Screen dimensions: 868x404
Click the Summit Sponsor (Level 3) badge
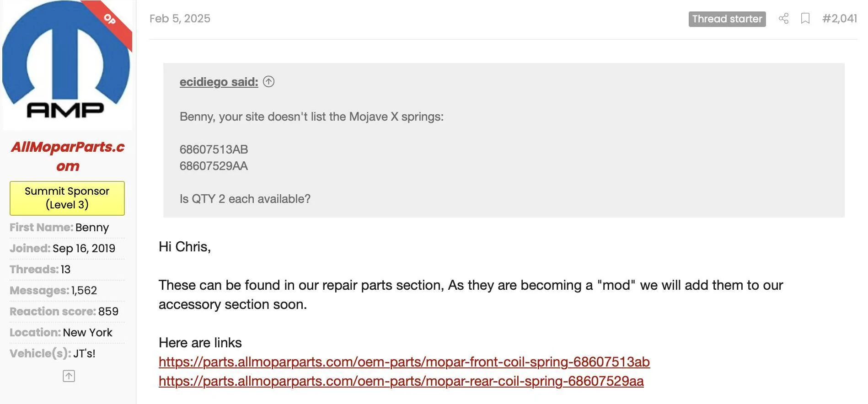coord(67,198)
